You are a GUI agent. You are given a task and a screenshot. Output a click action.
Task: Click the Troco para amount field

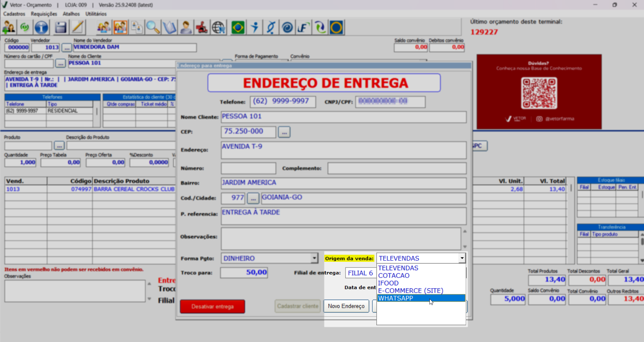click(244, 273)
